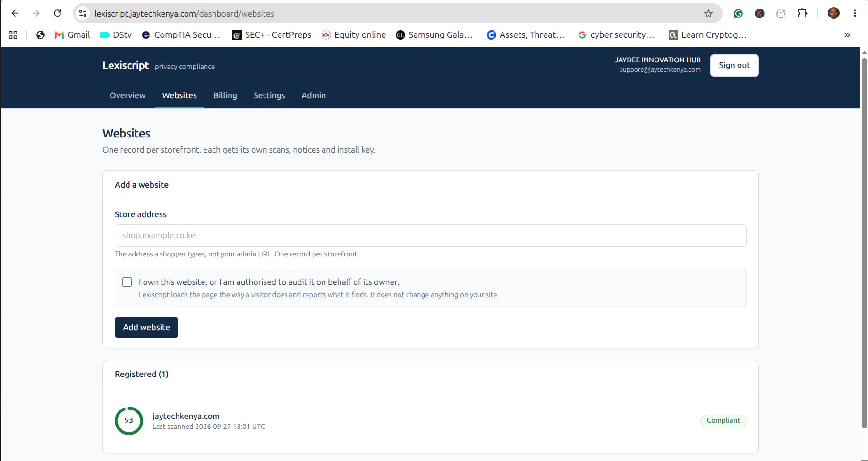Open the DStv bookmark
The height and width of the screenshot is (461, 868).
pyautogui.click(x=116, y=35)
